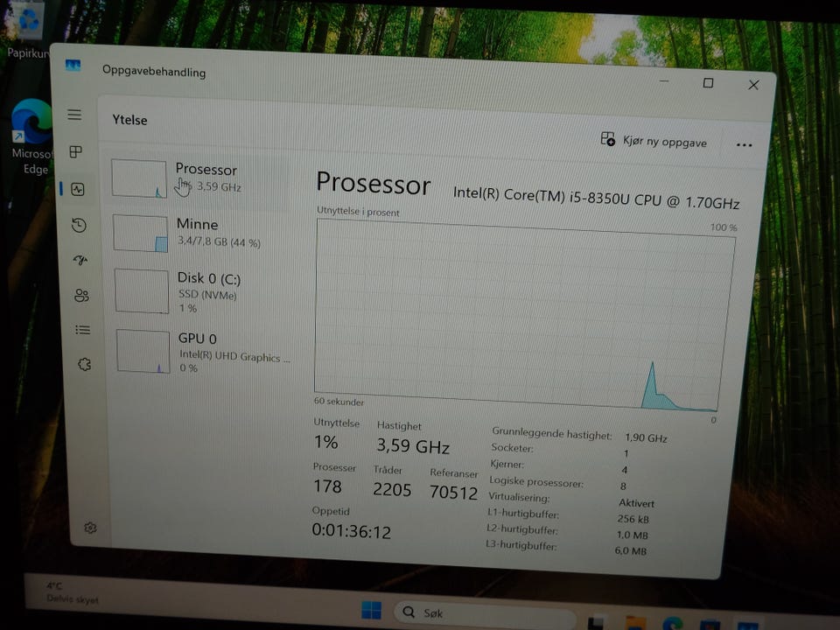Click Grunnleggende hastighet 1,90 GHz value
The height and width of the screenshot is (630, 840).
click(x=646, y=437)
